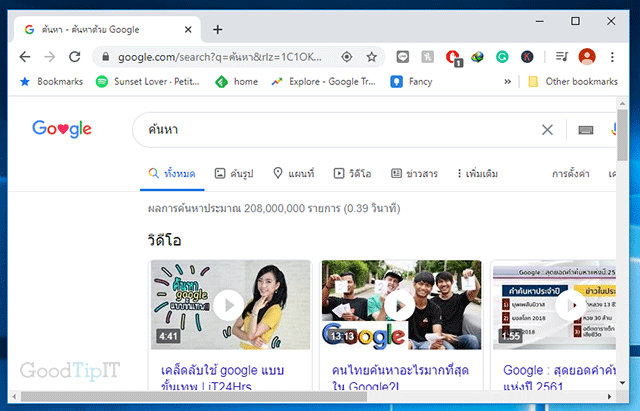Click the scroll left arrow

pos(14,396)
